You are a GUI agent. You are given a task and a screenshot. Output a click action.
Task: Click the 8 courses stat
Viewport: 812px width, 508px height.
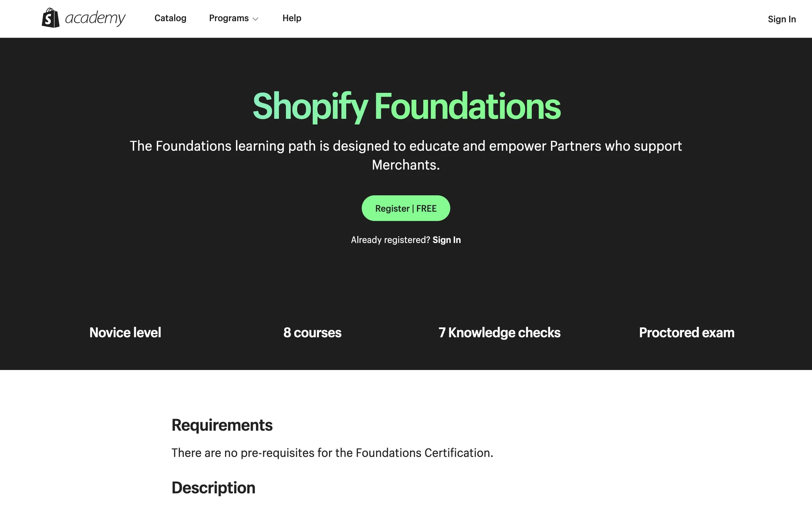(312, 333)
